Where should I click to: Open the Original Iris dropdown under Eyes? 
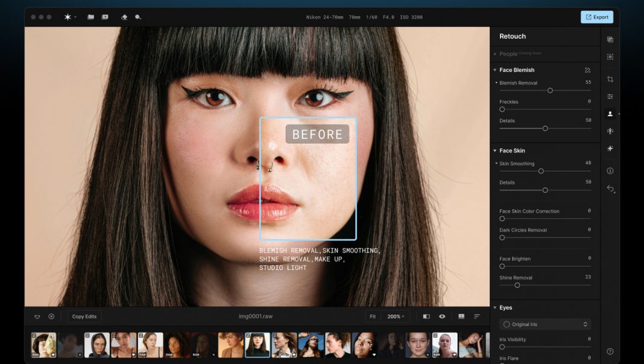coord(545,324)
